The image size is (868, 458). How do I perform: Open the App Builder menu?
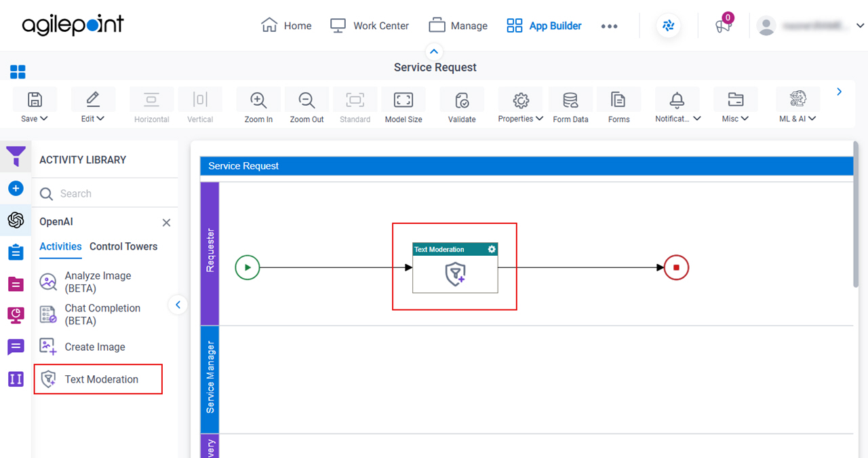pos(544,26)
